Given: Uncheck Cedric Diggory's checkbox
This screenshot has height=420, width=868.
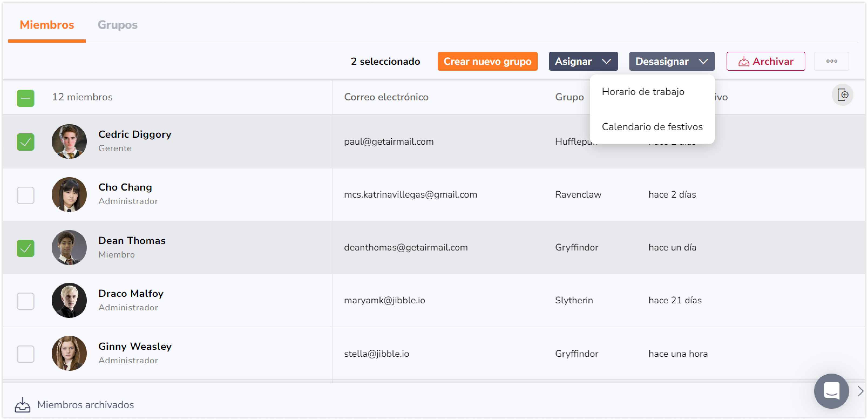Looking at the screenshot, I should (x=26, y=141).
